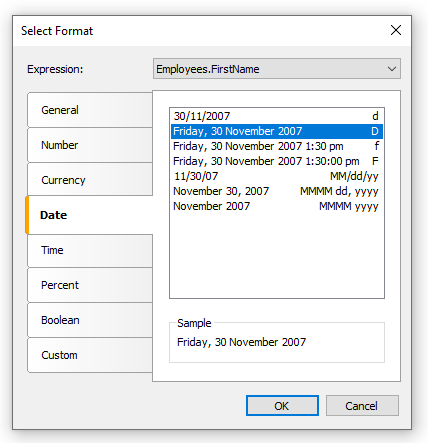Pick the format ending in 1:30 pm
This screenshot has width=428, height=443.
(x=277, y=146)
